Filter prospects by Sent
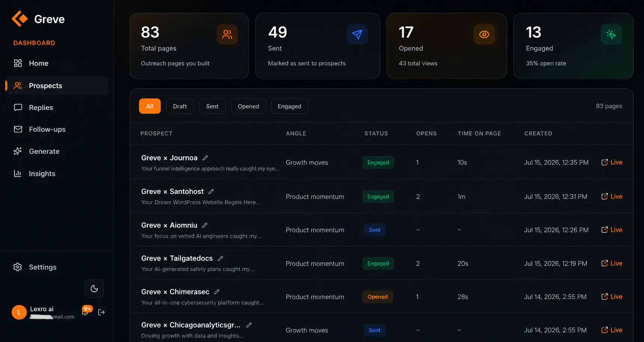This screenshot has width=644, height=342. click(x=212, y=106)
